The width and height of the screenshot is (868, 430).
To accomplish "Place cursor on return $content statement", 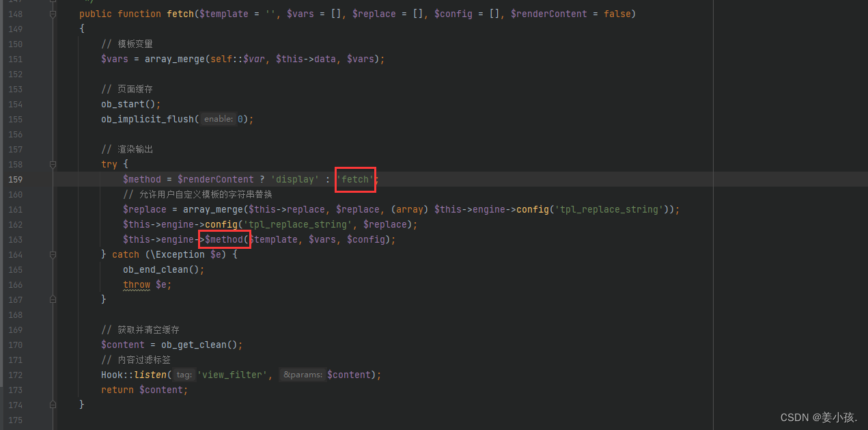I will [143, 390].
